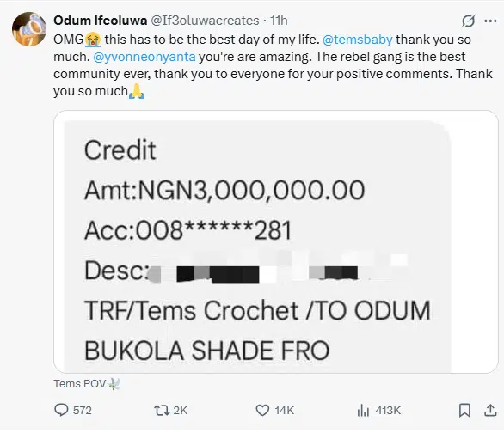Click the 14K likes count

point(285,410)
